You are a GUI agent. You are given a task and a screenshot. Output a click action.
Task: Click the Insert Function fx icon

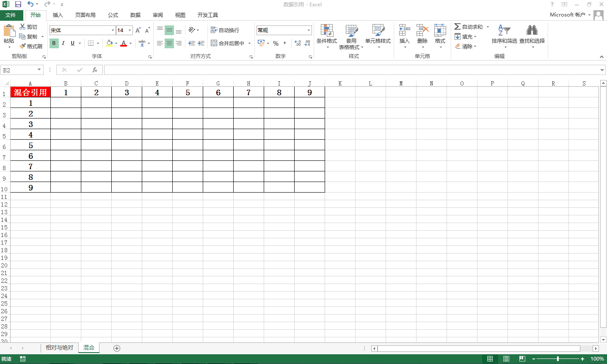tap(95, 70)
